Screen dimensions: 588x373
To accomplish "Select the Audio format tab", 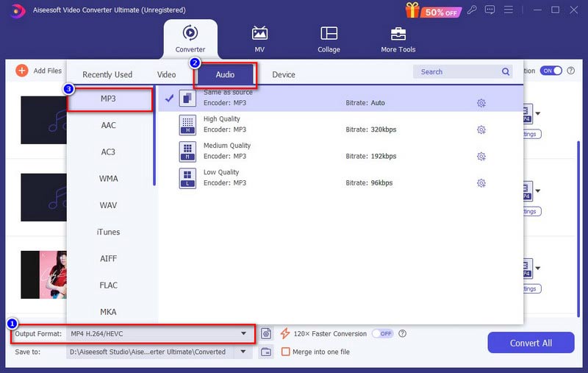I will click(225, 75).
